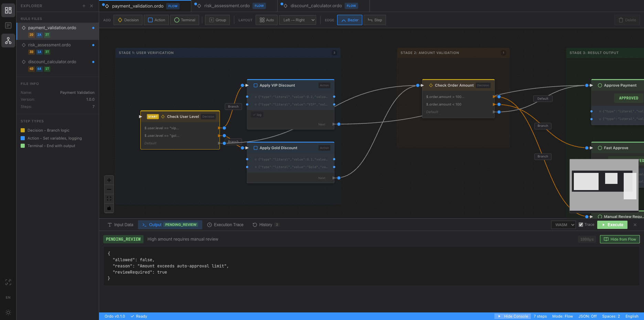Click the fit-to-view icon on canvas controls
This screenshot has width=644, height=320.
[109, 199]
